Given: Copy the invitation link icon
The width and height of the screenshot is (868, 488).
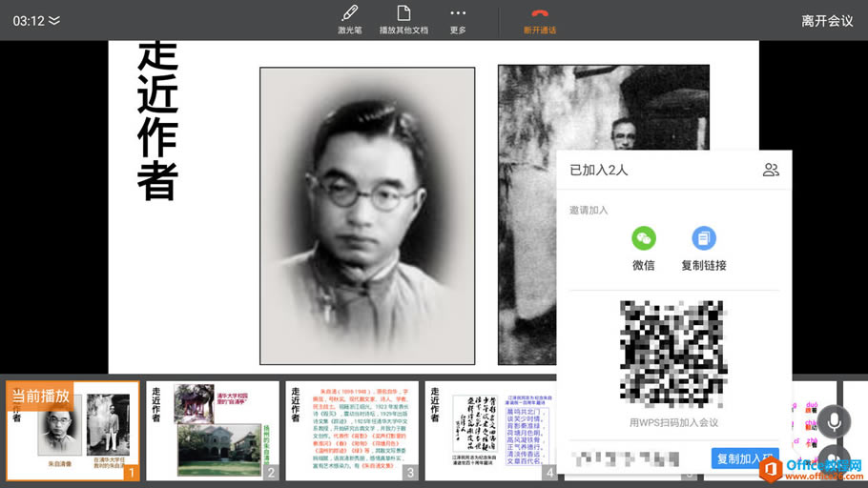Looking at the screenshot, I should [x=704, y=238].
